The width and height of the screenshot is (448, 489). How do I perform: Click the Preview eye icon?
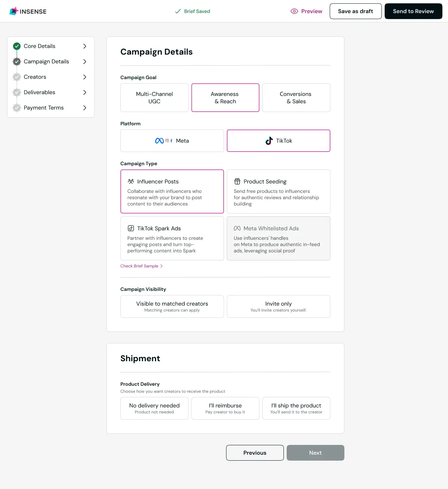click(x=294, y=11)
